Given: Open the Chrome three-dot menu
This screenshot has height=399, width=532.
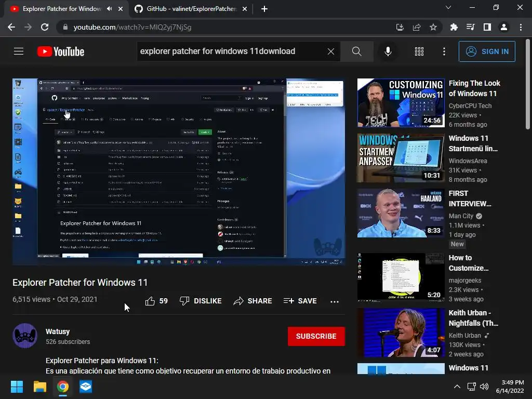Looking at the screenshot, I should [521, 27].
